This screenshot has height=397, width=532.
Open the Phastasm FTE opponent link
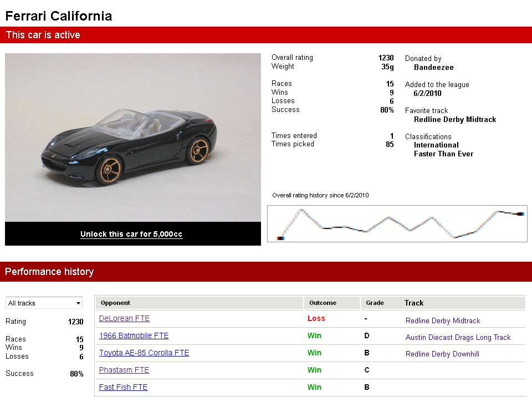pos(124,370)
